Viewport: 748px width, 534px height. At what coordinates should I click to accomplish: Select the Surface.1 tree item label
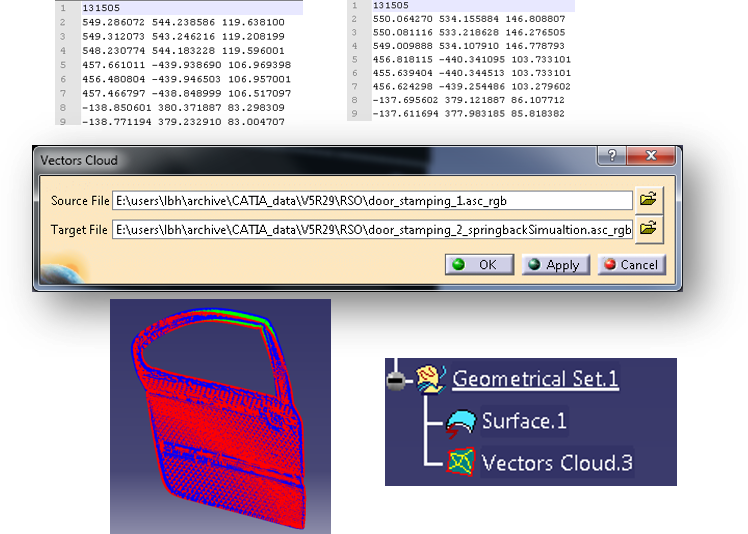(524, 422)
